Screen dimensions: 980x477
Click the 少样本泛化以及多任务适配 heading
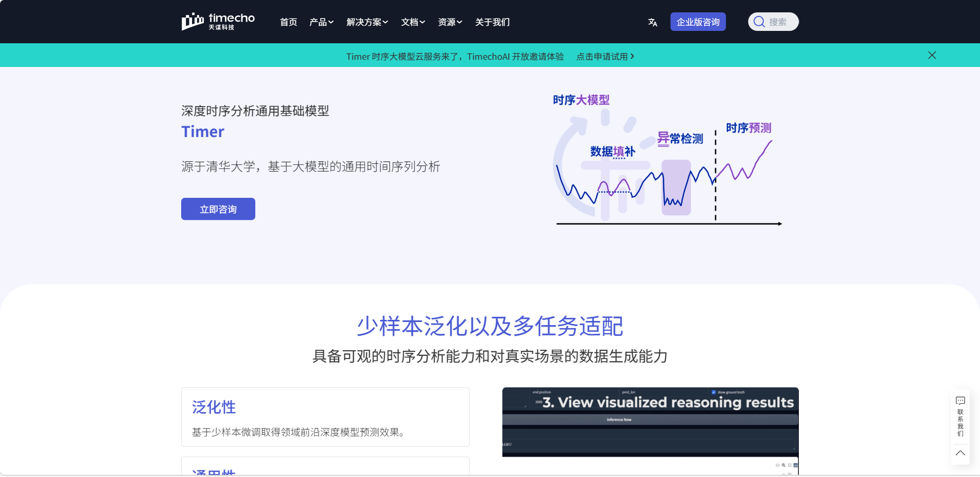coord(490,326)
